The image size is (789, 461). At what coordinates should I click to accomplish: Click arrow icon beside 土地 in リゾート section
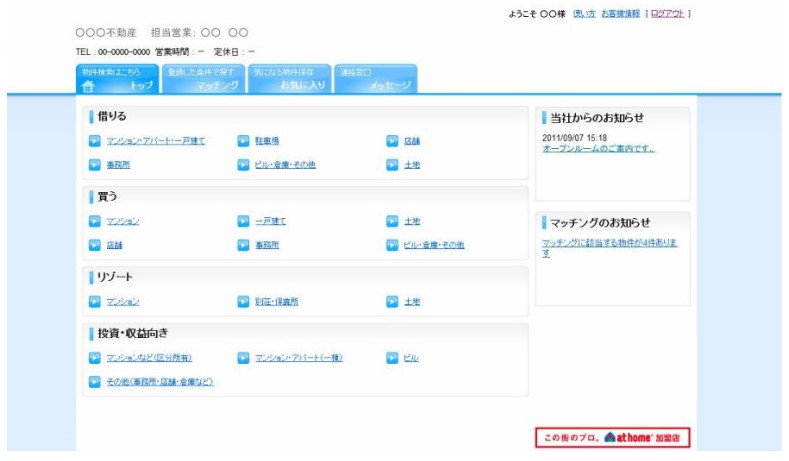click(x=392, y=301)
